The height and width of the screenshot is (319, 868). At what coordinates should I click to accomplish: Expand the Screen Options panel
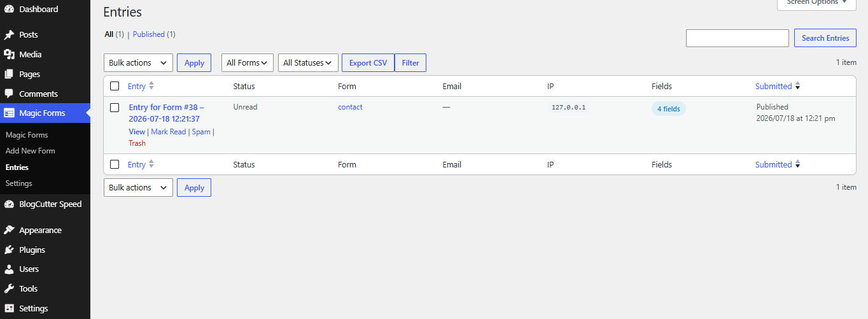coord(816,3)
